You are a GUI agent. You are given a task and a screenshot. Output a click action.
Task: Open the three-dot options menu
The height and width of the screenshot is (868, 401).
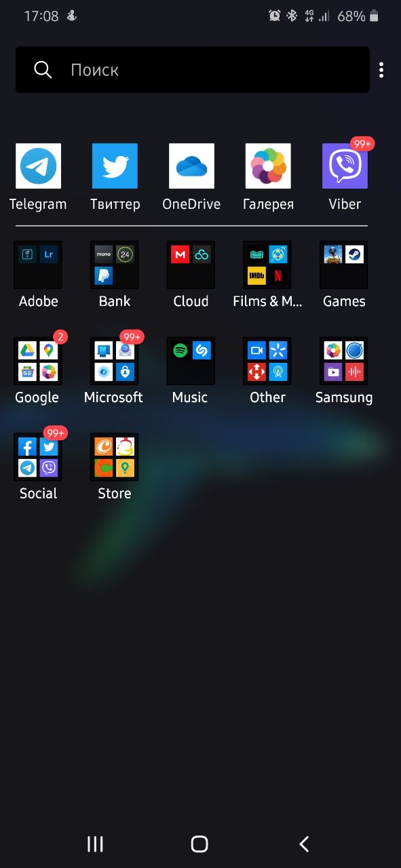click(381, 70)
